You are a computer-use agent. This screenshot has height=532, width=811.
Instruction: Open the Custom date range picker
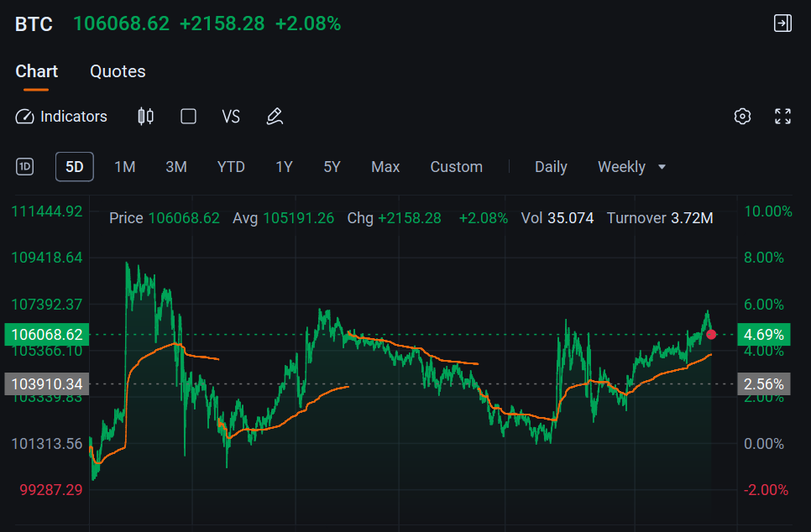pos(456,167)
